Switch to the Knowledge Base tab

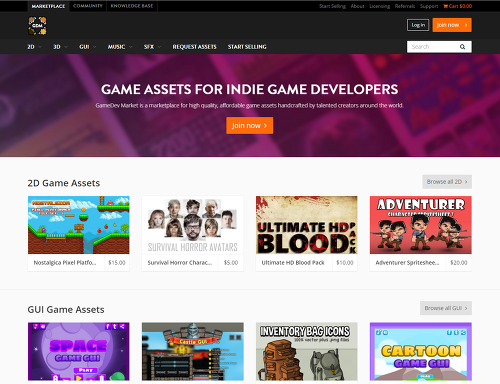pyautogui.click(x=132, y=6)
